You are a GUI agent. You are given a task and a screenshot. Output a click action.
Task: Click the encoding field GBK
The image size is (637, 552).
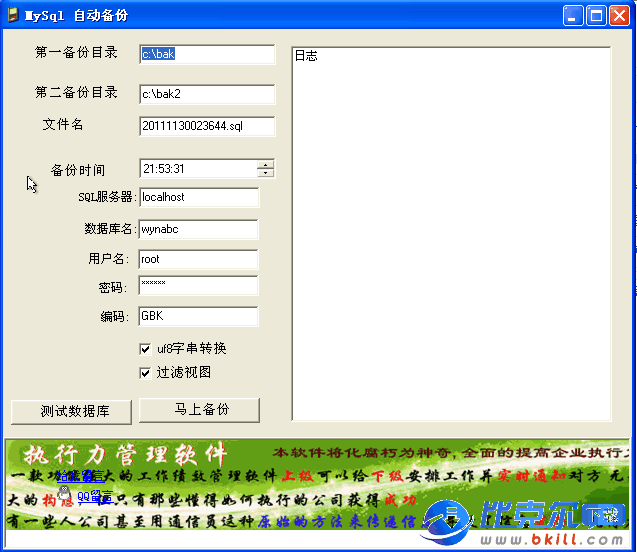tap(198, 316)
